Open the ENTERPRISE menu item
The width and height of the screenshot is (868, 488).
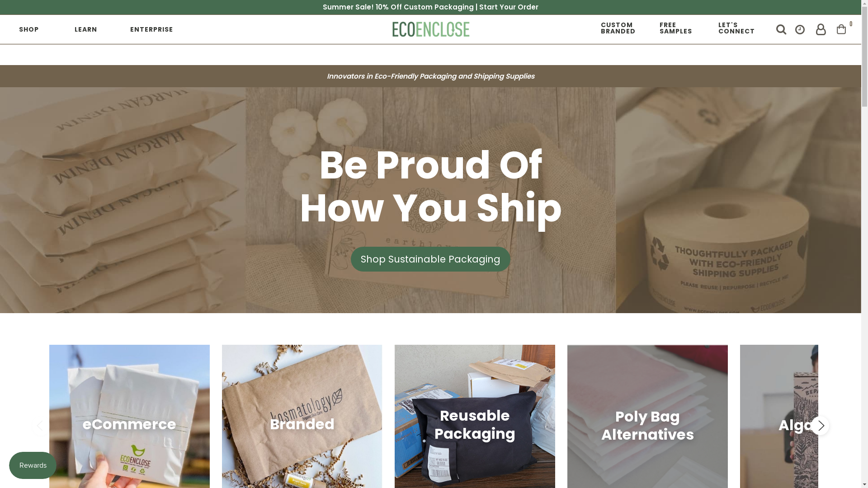click(151, 29)
